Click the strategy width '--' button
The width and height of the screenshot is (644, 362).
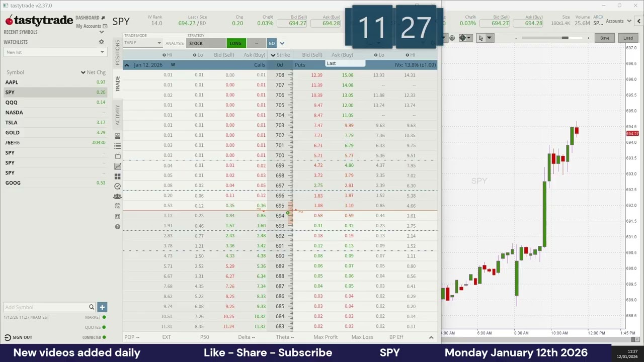tap(256, 43)
